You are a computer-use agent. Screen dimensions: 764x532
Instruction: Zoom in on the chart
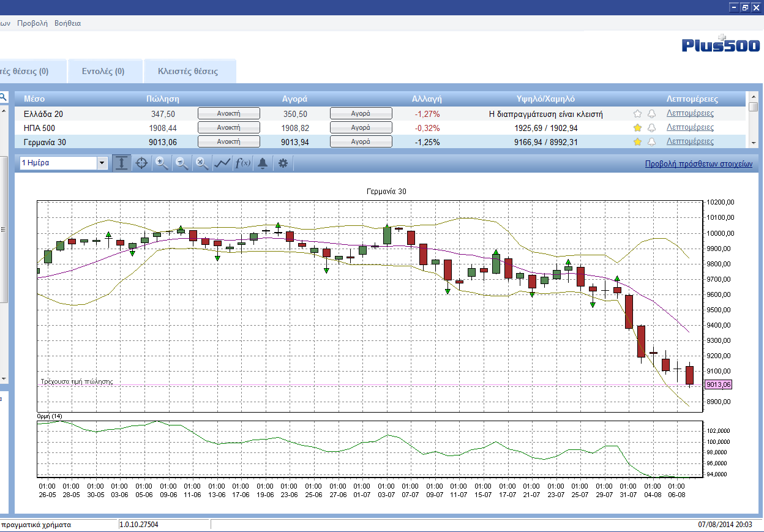pyautogui.click(x=162, y=163)
